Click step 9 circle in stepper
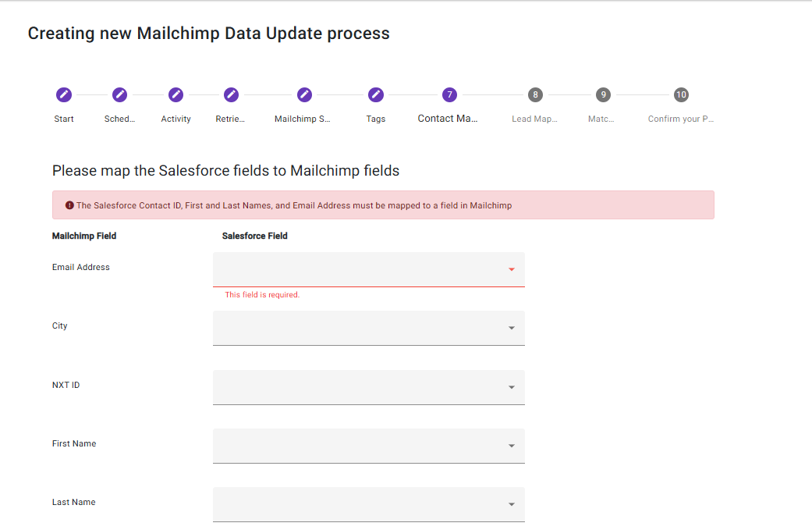 [x=603, y=94]
